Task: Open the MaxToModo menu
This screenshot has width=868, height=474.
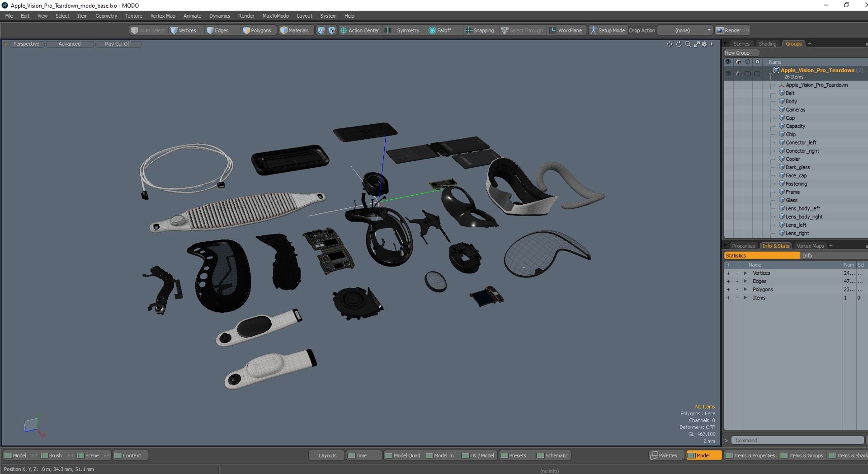Action: [x=275, y=16]
